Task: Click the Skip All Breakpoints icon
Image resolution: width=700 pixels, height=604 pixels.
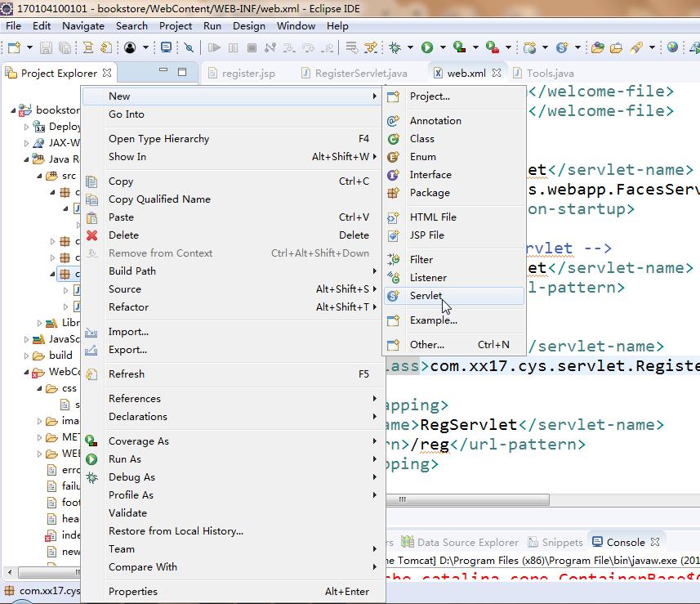Action: tap(189, 47)
